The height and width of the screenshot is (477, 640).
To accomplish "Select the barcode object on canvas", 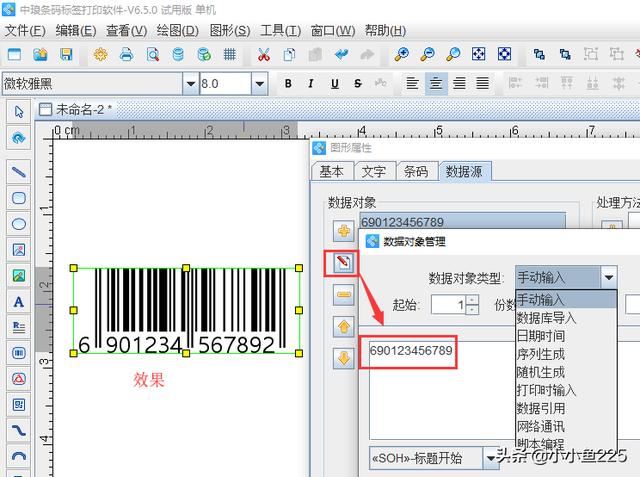I will (186, 311).
